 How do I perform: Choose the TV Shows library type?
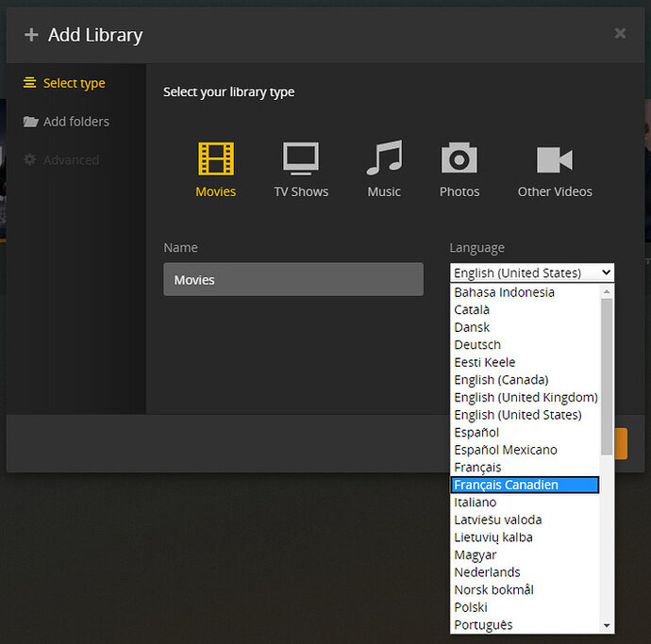301,169
